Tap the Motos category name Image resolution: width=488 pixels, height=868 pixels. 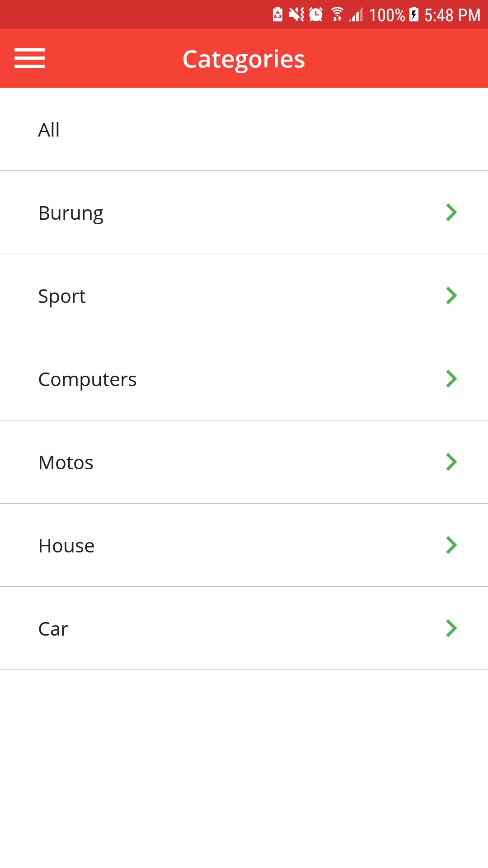pyautogui.click(x=66, y=463)
